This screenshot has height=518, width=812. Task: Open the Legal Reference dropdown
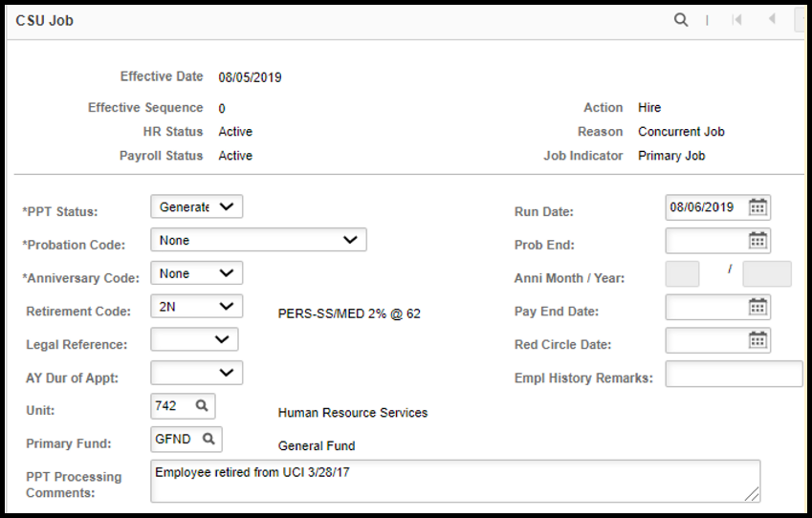pyautogui.click(x=194, y=339)
